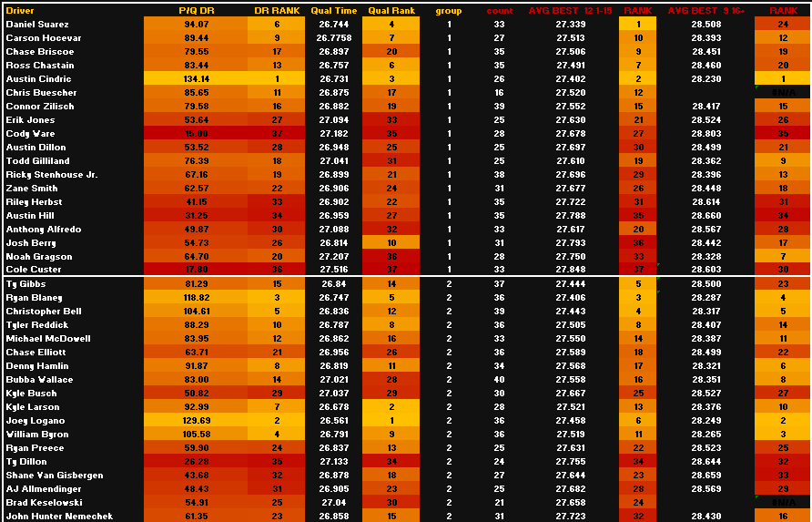The height and width of the screenshot is (522, 812).
Task: Click the Ross Chastain name cell
Action: pos(40,66)
